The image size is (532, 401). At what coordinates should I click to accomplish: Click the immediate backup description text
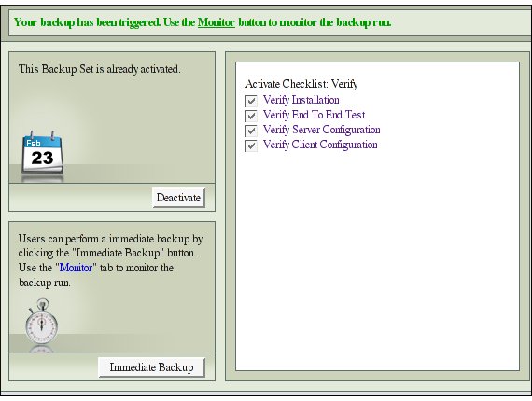[x=111, y=260]
